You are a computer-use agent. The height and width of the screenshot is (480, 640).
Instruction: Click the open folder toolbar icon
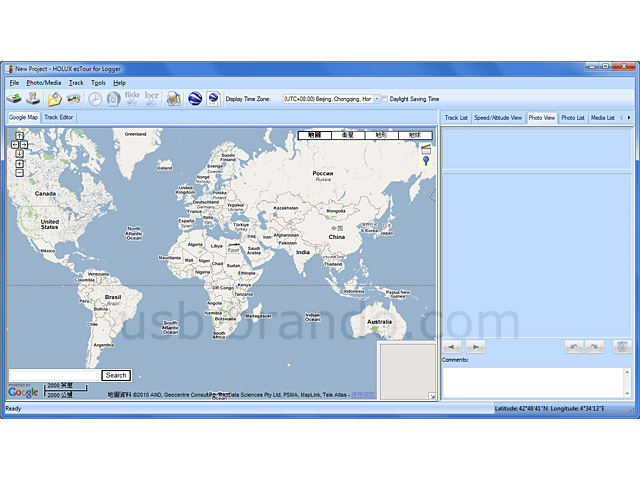pyautogui.click(x=54, y=99)
